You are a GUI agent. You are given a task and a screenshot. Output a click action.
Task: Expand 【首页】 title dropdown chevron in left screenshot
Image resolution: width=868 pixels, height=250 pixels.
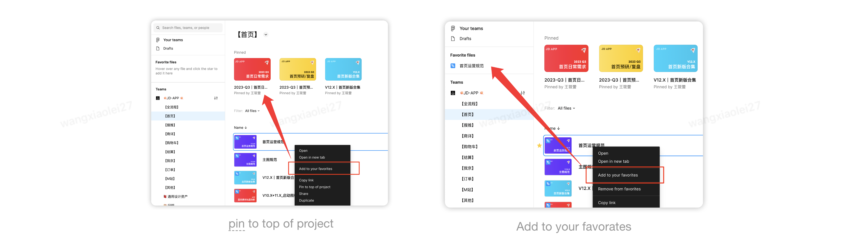pos(266,35)
